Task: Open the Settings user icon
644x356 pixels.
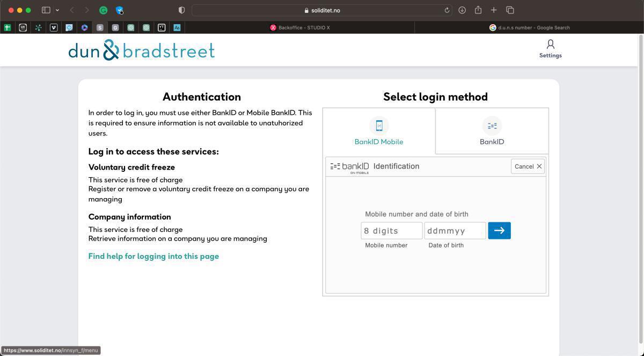Action: click(x=550, y=49)
